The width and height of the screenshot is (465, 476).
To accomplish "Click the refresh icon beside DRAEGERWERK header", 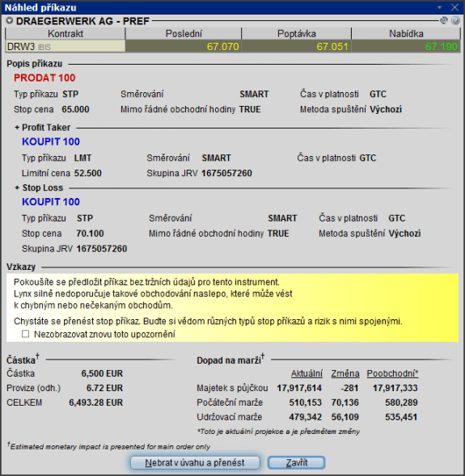I will coord(444,21).
